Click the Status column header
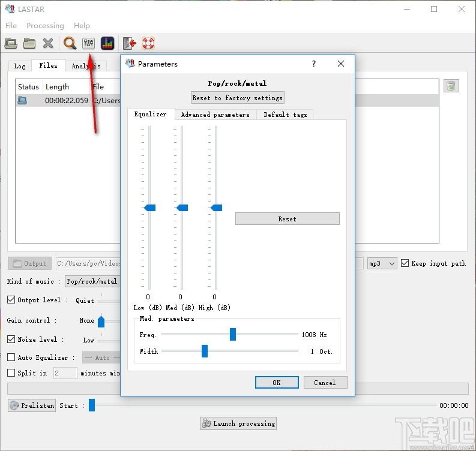 (29, 87)
